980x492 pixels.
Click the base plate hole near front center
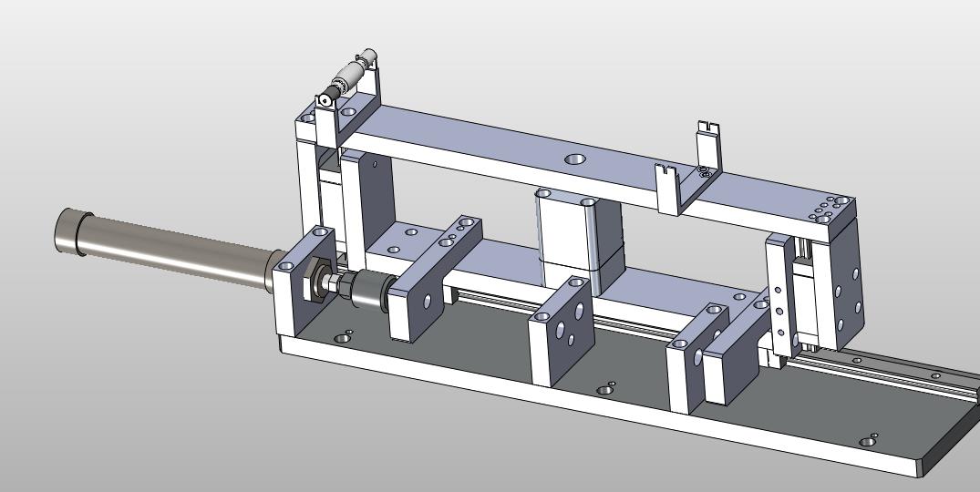604,390
